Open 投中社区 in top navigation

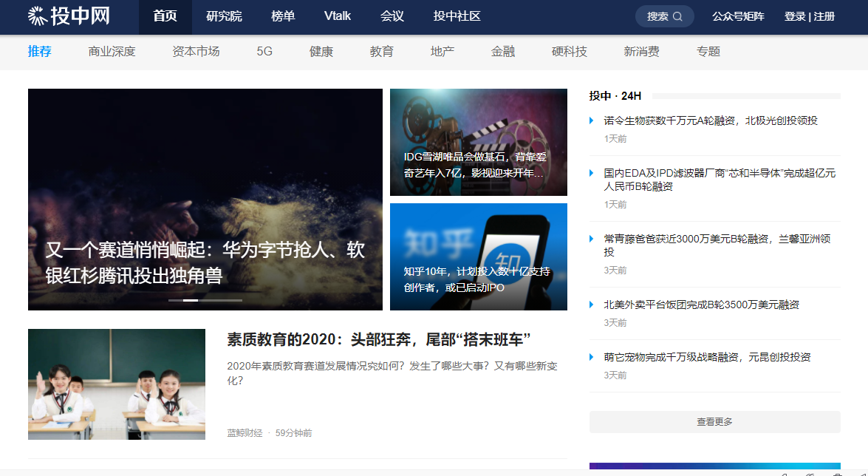(457, 16)
